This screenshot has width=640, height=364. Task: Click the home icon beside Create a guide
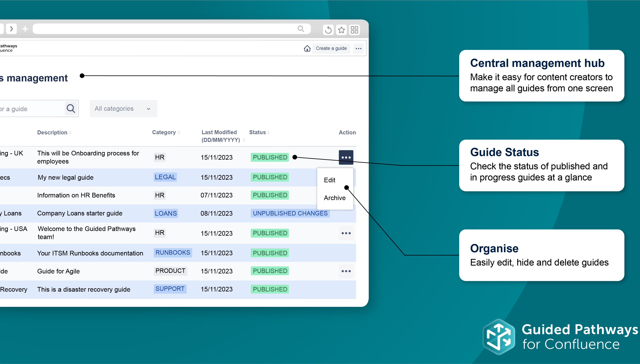(307, 48)
